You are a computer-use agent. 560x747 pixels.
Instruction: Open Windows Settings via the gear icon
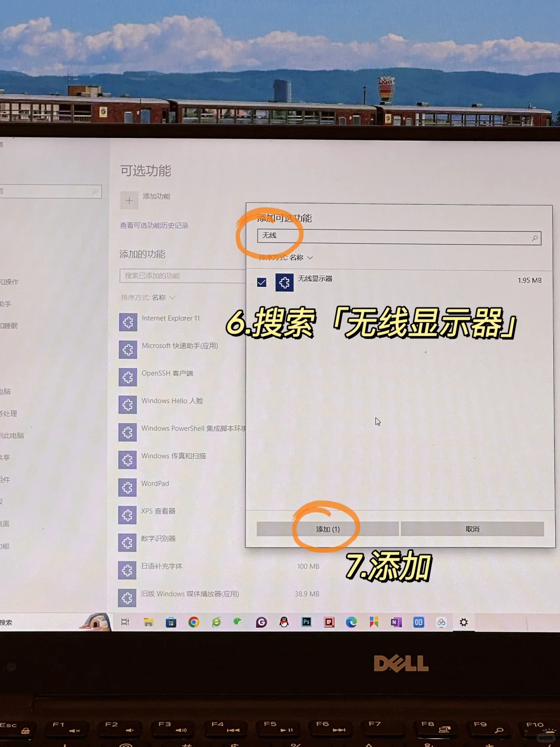tap(463, 622)
